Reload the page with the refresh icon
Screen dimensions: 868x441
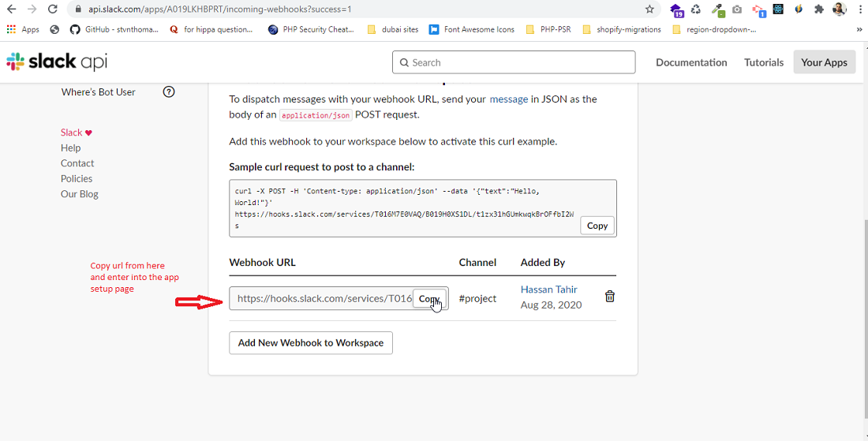click(x=53, y=9)
